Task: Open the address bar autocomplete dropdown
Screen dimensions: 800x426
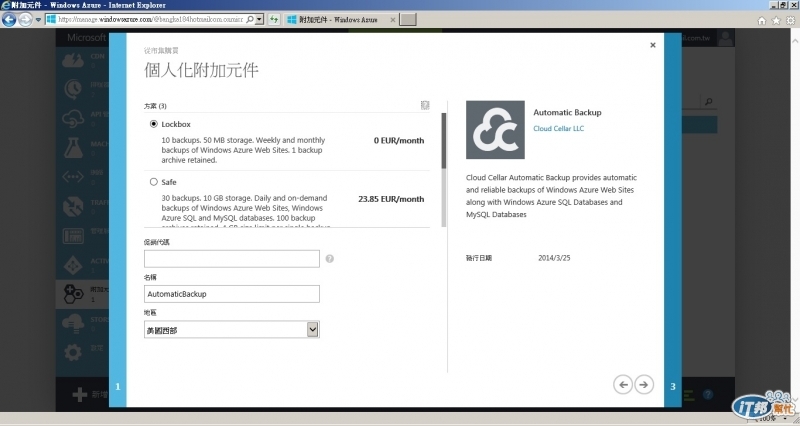Action: click(260, 19)
